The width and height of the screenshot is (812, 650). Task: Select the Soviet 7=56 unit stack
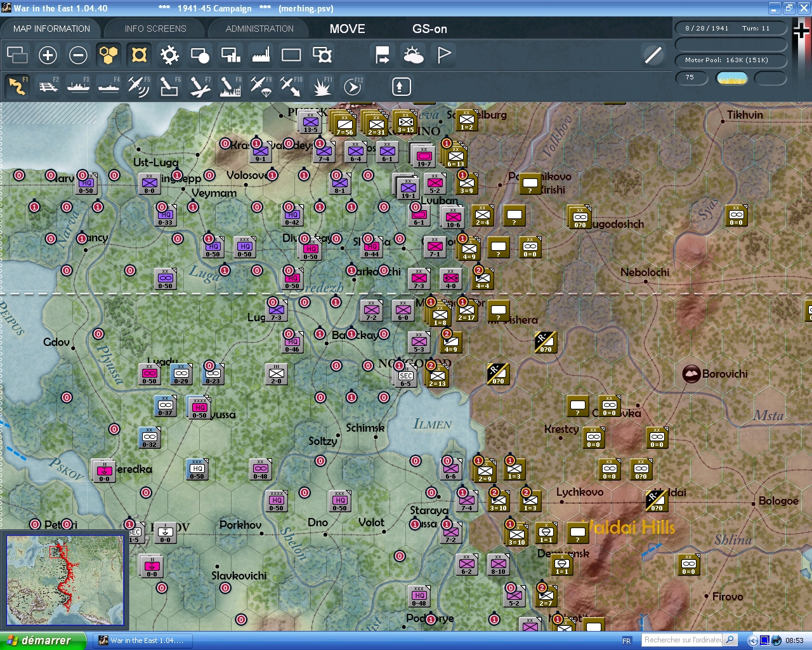coord(344,124)
